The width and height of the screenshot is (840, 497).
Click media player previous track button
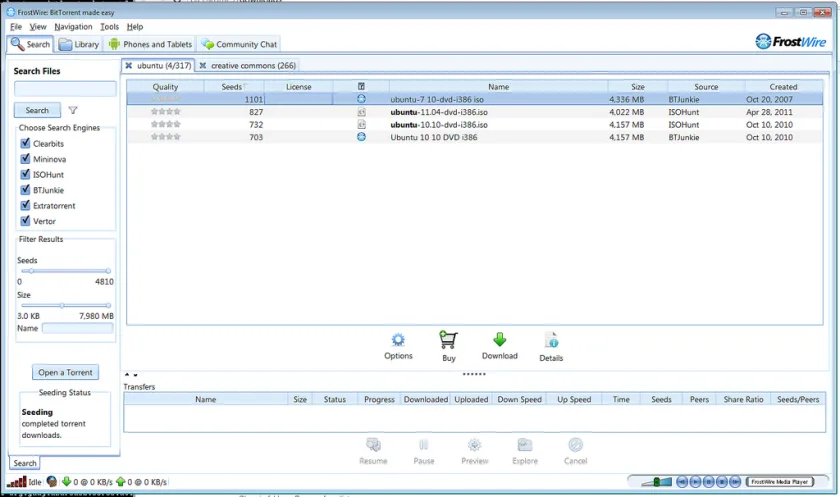tap(681, 481)
